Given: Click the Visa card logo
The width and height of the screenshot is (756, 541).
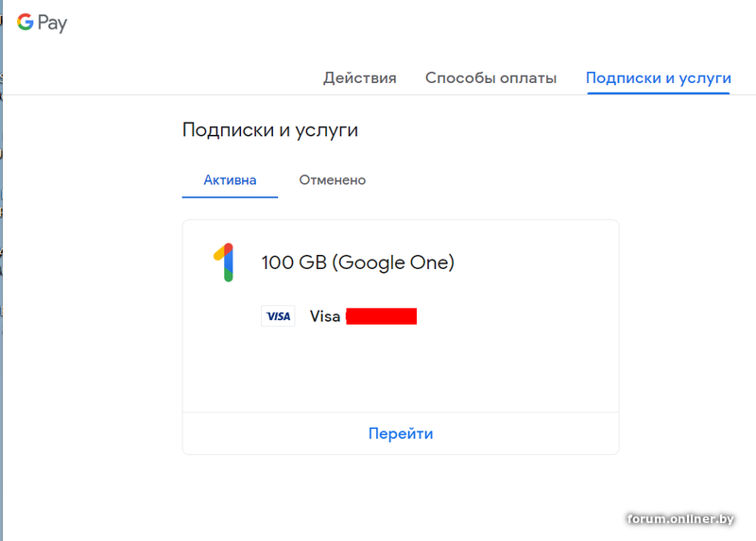Looking at the screenshot, I should [x=278, y=316].
